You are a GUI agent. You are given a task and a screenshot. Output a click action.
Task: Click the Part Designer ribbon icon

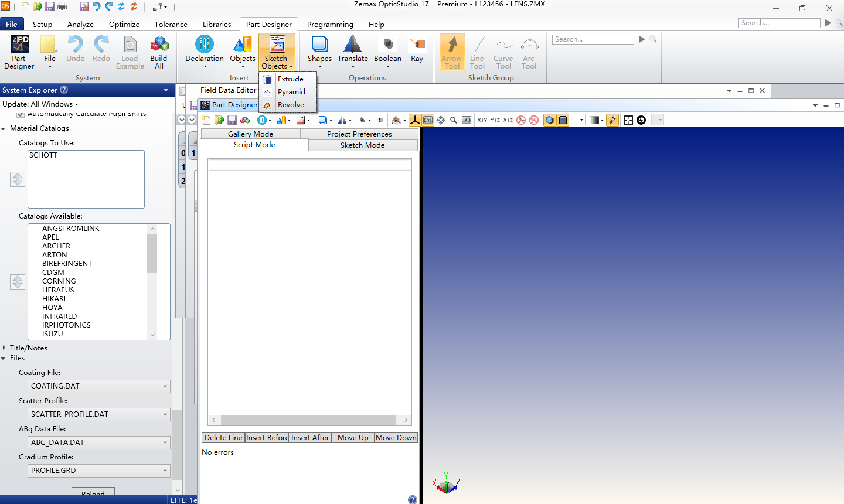(19, 52)
